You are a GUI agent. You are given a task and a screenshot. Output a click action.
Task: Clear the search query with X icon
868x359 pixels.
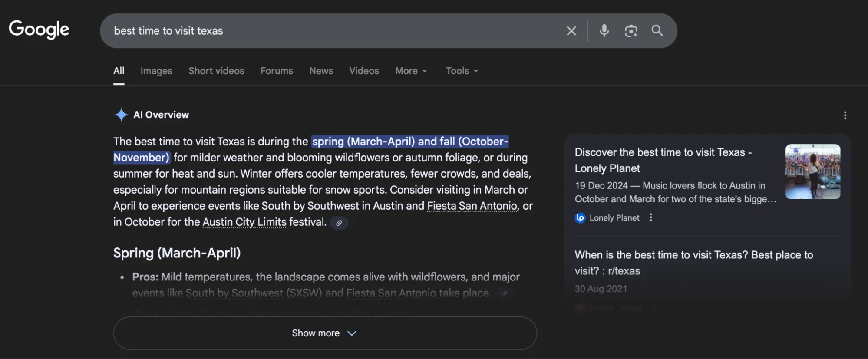pyautogui.click(x=571, y=31)
